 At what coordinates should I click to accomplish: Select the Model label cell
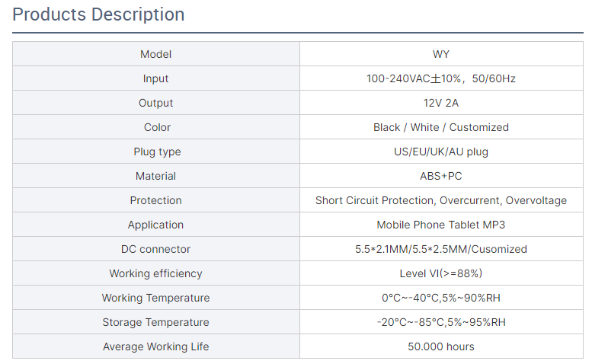pyautogui.click(x=155, y=54)
